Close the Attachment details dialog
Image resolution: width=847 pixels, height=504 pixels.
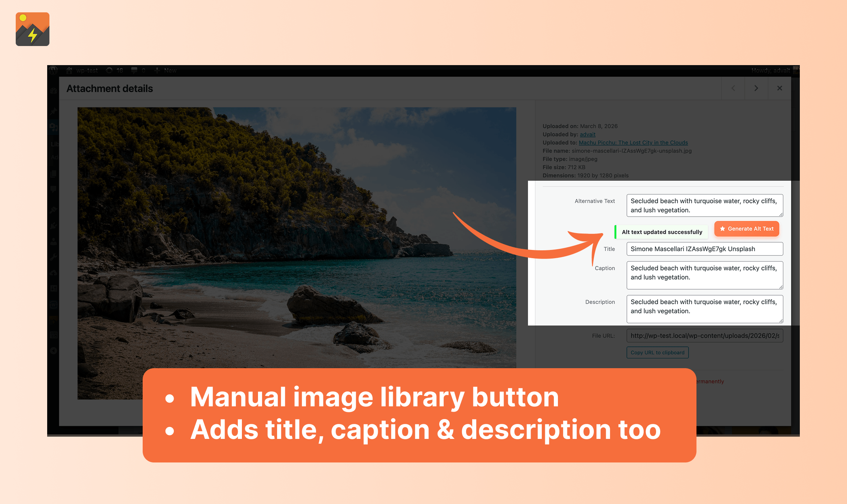pos(780,88)
